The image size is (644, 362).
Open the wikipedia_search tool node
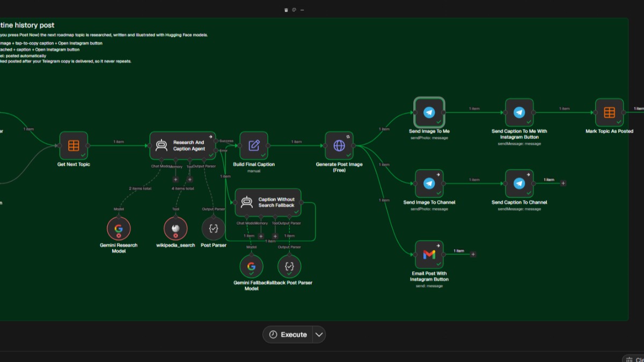(x=175, y=228)
